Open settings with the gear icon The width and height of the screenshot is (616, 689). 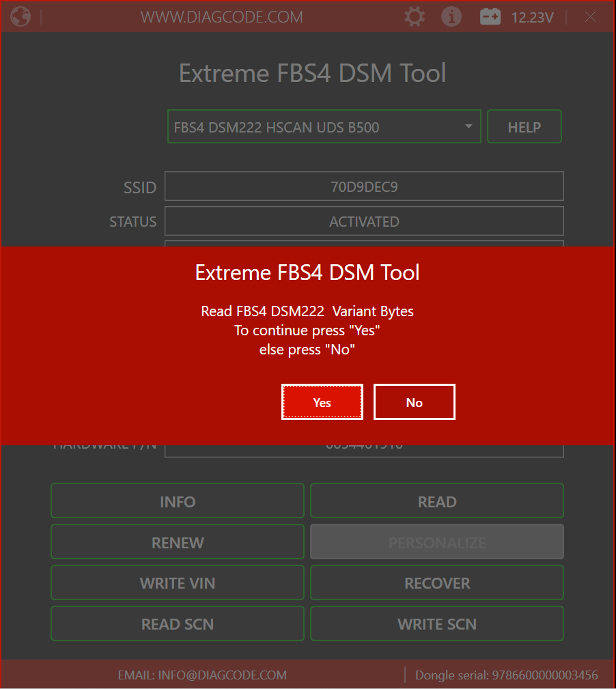pos(415,16)
